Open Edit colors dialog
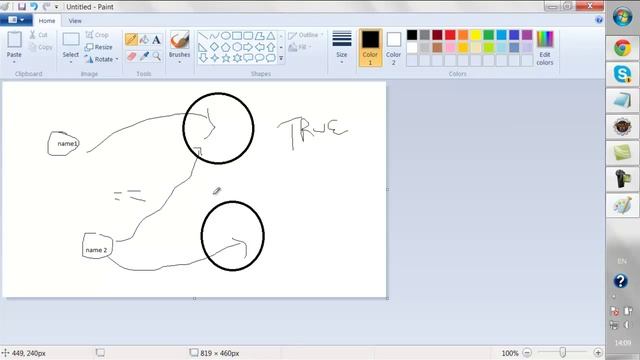 tap(545, 48)
